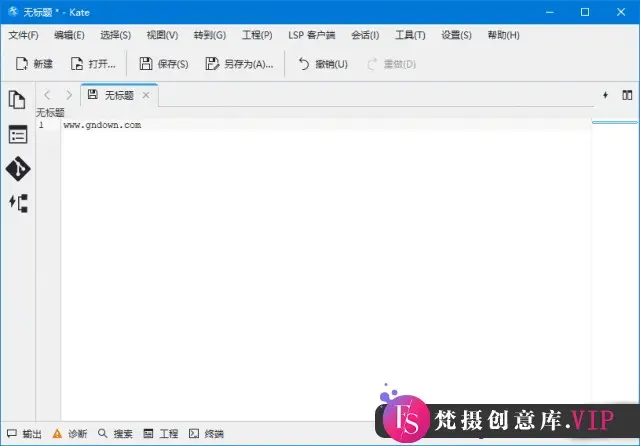Click the 打开... open file button

(x=93, y=64)
